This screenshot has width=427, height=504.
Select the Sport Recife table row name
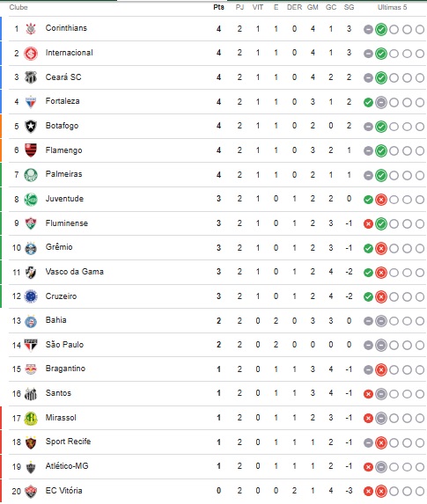point(68,442)
